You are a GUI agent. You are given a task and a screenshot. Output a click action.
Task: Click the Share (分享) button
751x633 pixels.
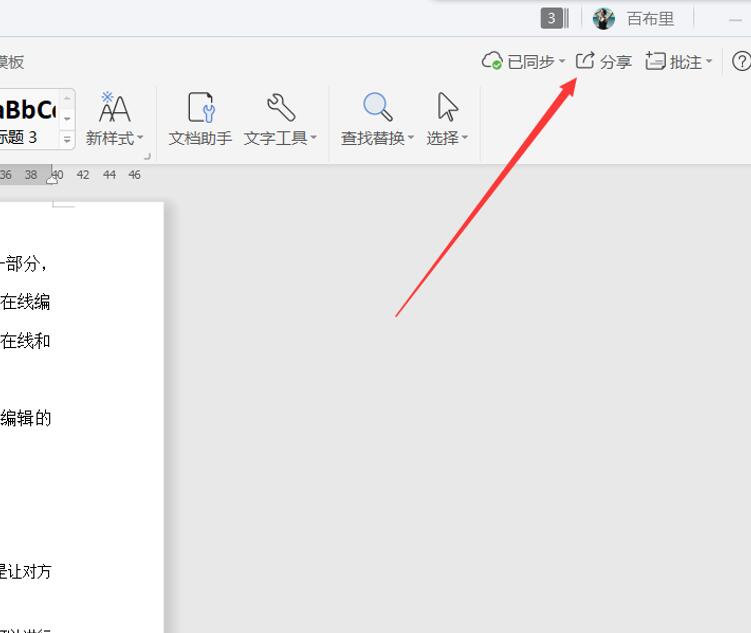[x=603, y=61]
